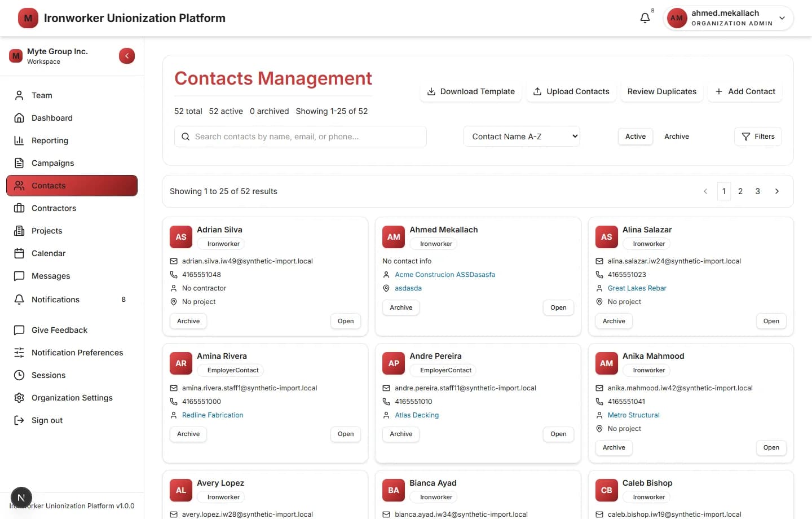The width and height of the screenshot is (812, 519).
Task: Click the Organization Settings gear icon
Action: [19, 398]
